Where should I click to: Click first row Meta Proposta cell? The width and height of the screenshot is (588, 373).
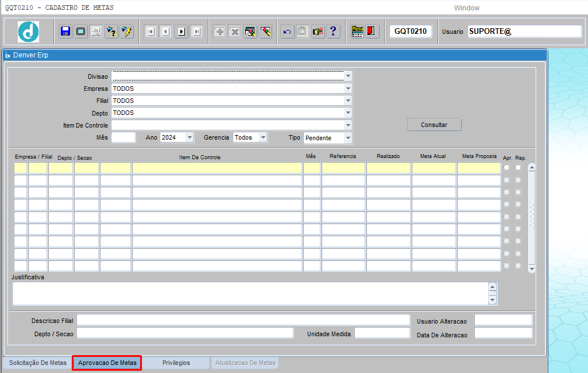click(479, 168)
